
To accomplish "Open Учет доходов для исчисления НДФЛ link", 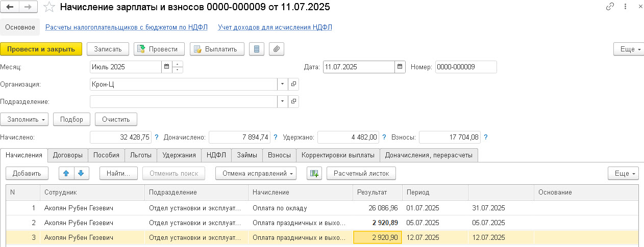I will 275,28.
